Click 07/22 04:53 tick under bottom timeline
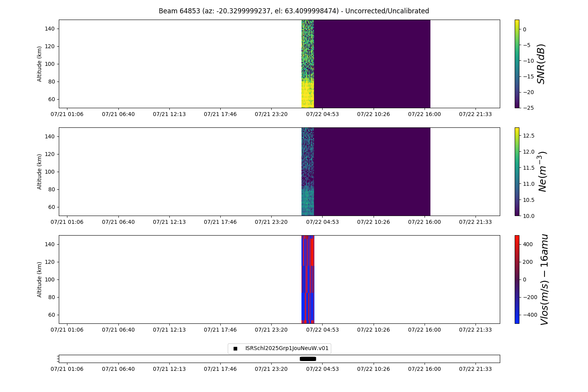 pos(322,369)
